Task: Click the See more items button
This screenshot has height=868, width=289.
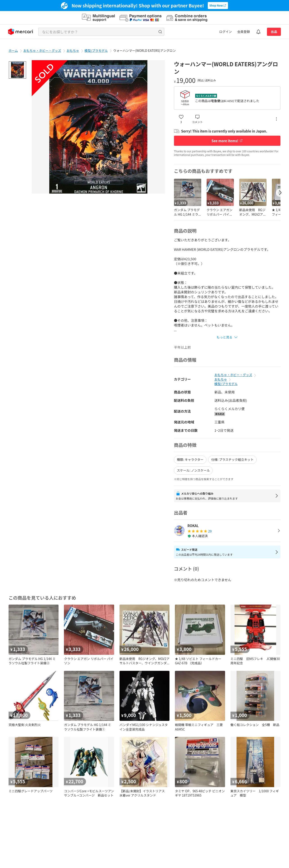Action: pos(227,141)
